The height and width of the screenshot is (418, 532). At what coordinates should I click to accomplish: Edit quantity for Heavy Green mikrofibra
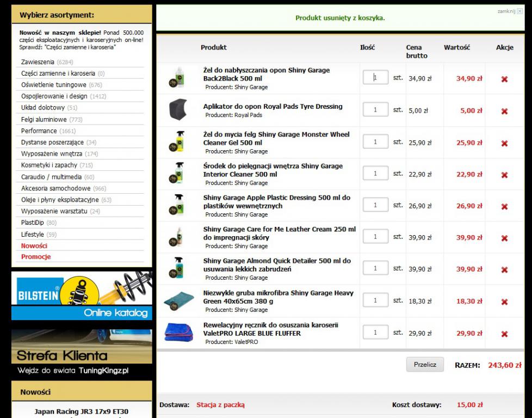coord(375,300)
